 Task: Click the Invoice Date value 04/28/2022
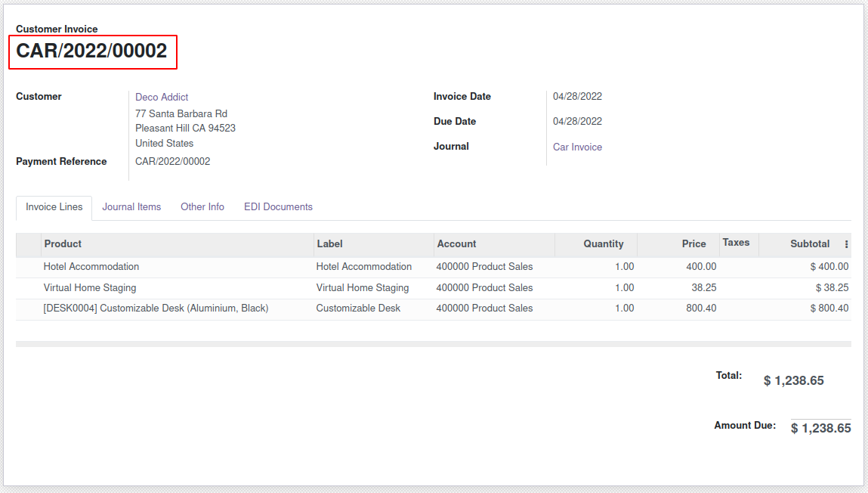pos(577,97)
